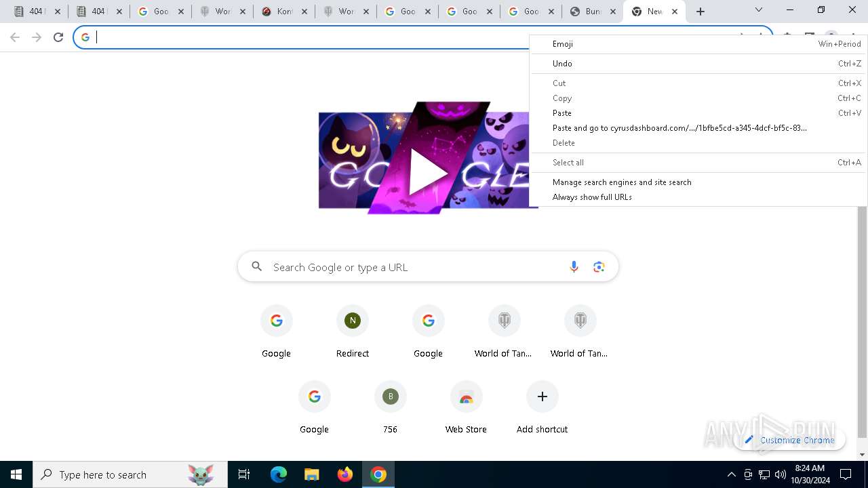Show hidden system tray icons
Image resolution: width=868 pixels, height=488 pixels.
tap(732, 474)
